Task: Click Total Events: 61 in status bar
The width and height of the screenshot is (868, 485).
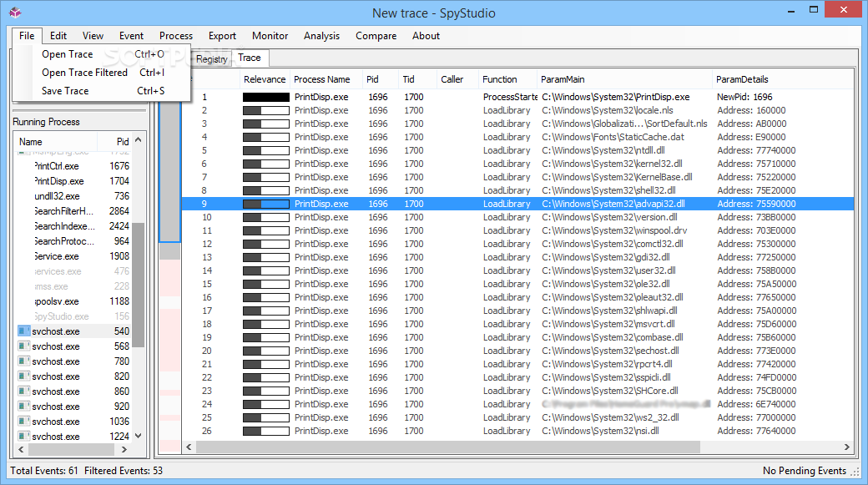Action: tap(43, 471)
